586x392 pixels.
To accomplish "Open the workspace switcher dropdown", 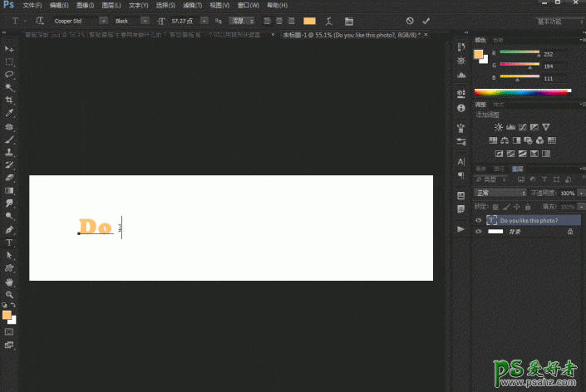I will (x=559, y=22).
